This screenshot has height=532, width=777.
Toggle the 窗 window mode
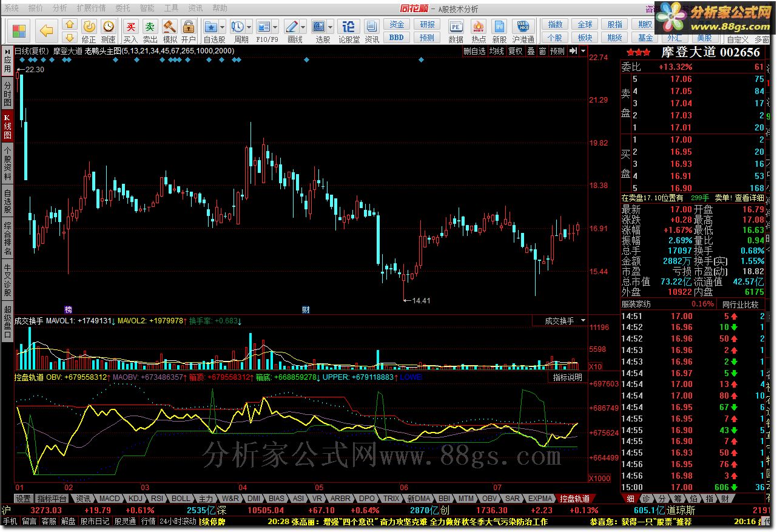[542, 51]
